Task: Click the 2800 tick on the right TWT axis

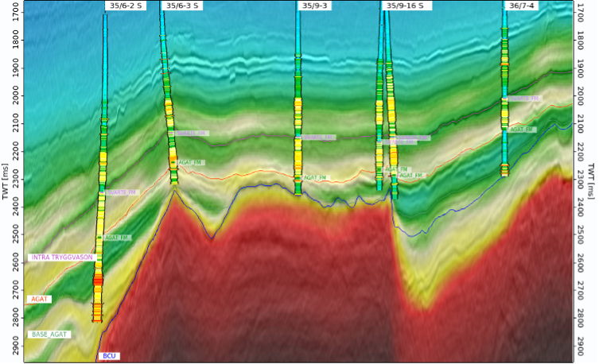Action: (581, 319)
